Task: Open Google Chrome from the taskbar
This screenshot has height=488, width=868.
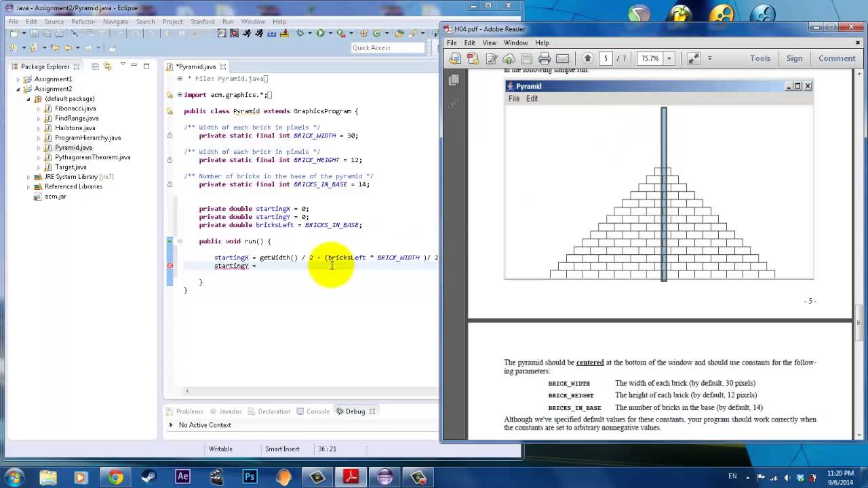Action: click(115, 476)
